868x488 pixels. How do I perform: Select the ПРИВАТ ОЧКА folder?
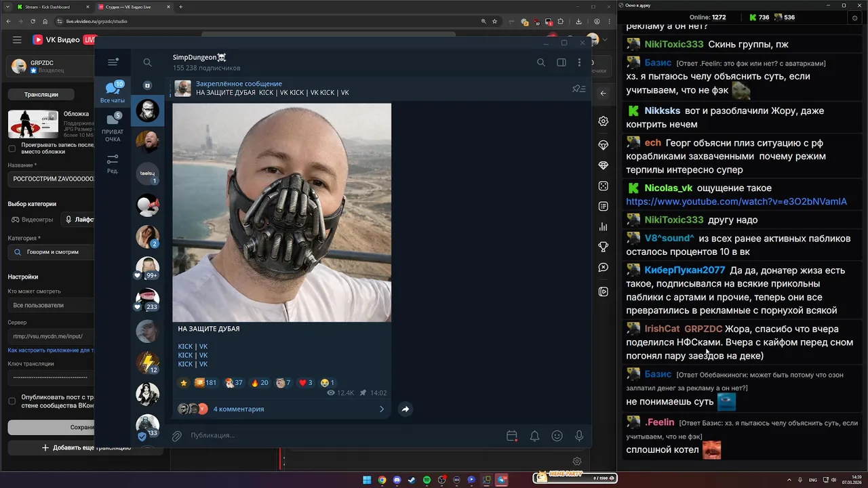113,127
